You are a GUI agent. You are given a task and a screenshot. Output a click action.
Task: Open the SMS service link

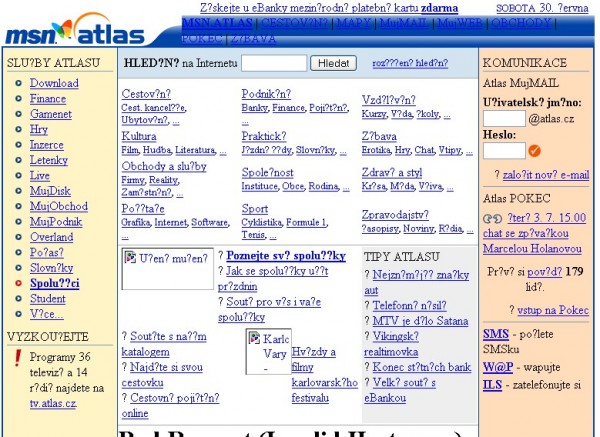click(x=496, y=334)
